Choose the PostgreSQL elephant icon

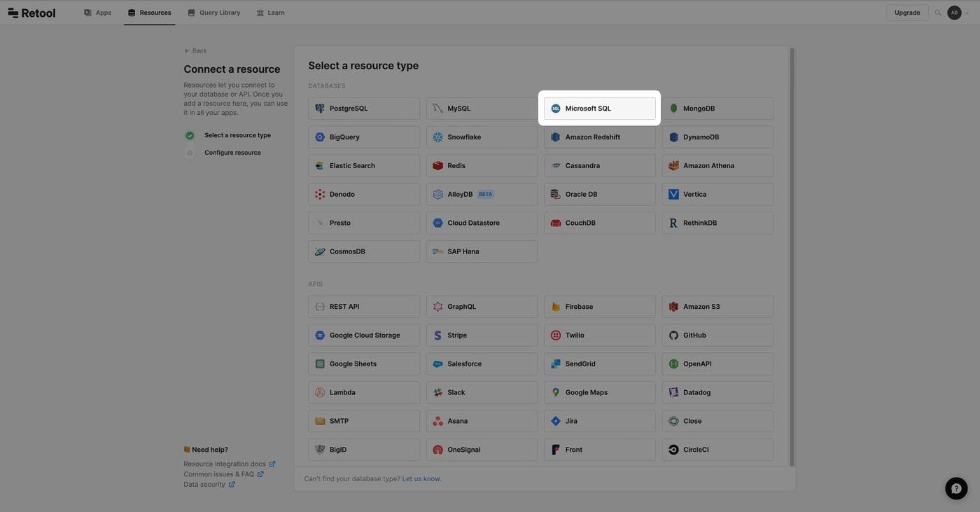(x=320, y=109)
